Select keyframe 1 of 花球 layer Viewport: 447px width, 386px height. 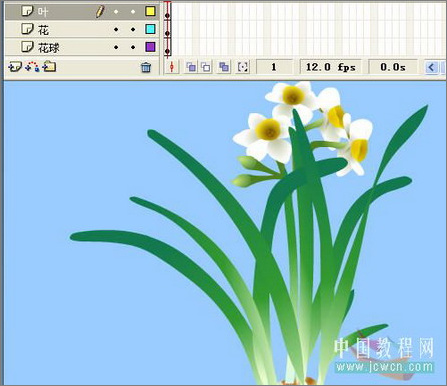point(167,47)
